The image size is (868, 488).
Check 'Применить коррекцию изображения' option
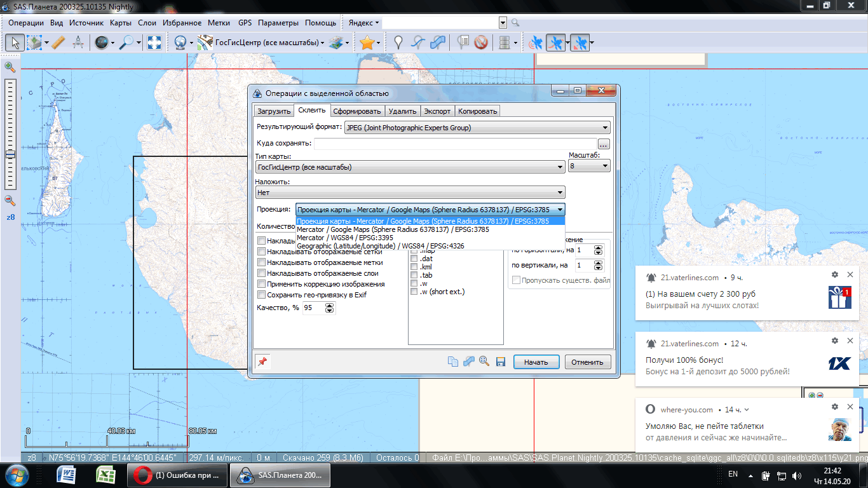[261, 284]
